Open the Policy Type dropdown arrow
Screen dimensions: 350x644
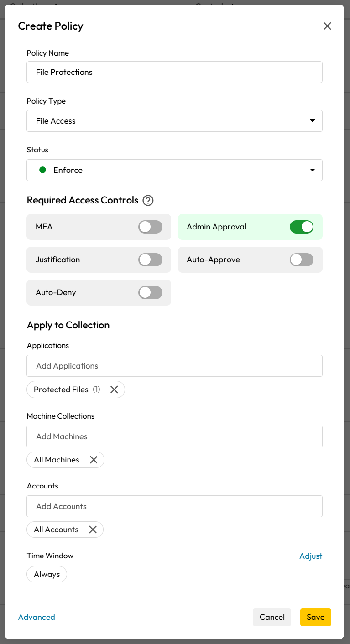[x=313, y=121]
